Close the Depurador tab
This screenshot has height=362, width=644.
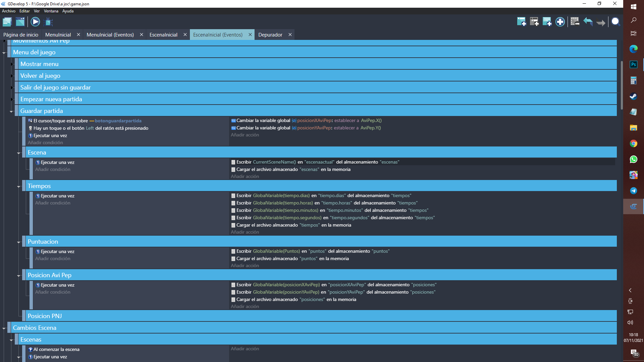(x=290, y=35)
